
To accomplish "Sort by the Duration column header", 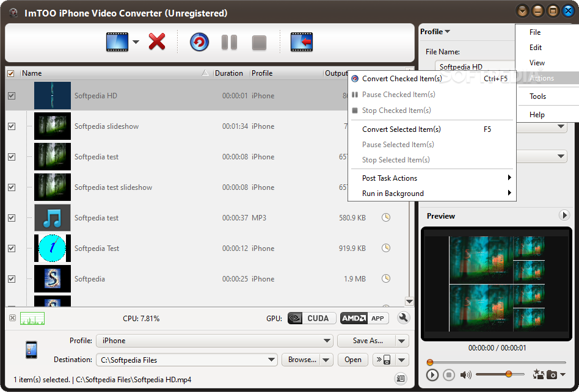I will 231,73.
